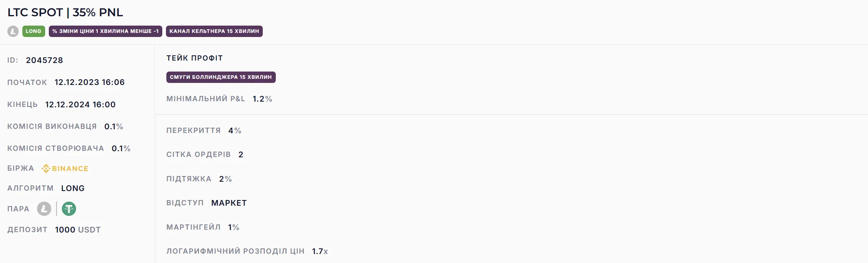This screenshot has width=868, height=263.
Task: Click the LTC SPOT | 35% PNL title
Action: pyautogui.click(x=65, y=13)
